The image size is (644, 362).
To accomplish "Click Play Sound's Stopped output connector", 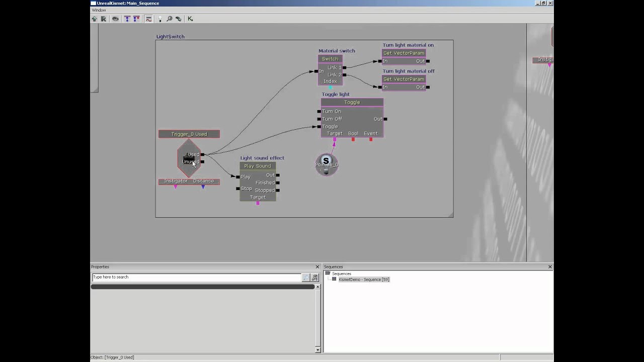I will (278, 191).
